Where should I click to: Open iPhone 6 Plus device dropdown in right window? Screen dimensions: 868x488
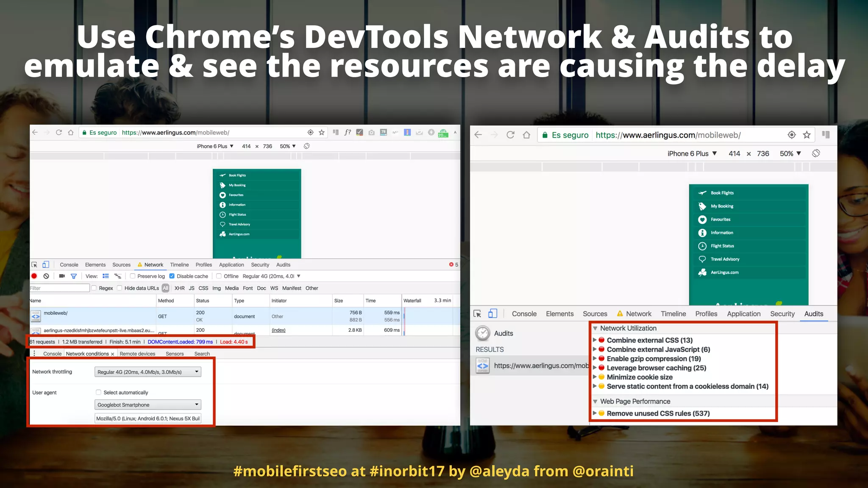pyautogui.click(x=692, y=153)
